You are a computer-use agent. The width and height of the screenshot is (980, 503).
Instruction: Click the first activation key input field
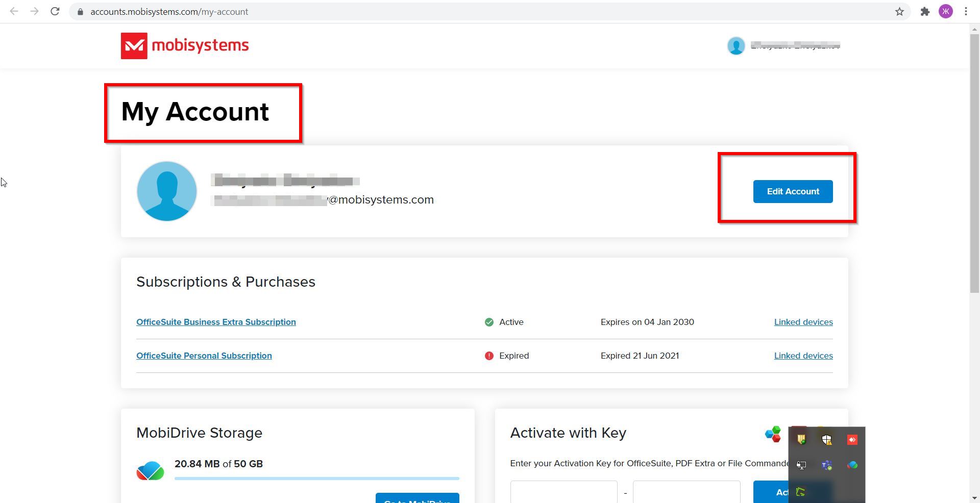[x=564, y=492]
